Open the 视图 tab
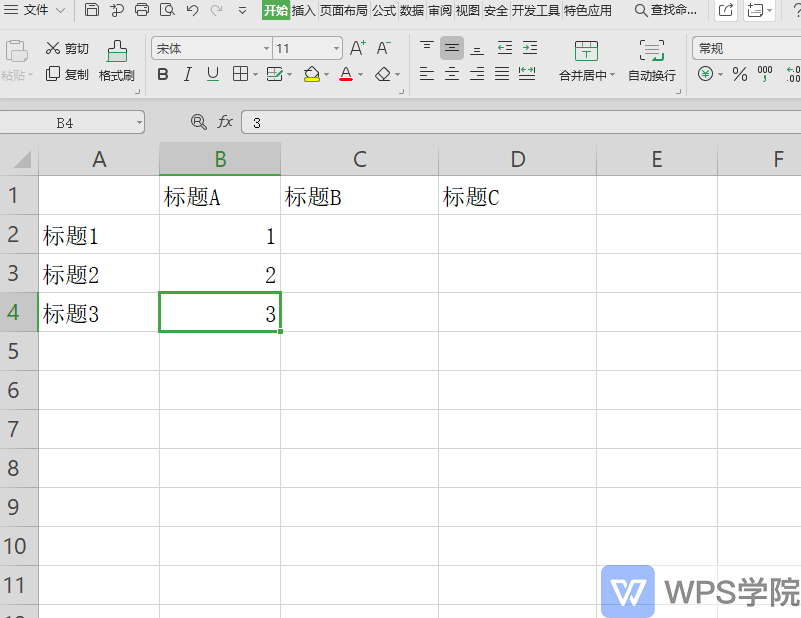The image size is (801, 618). pyautogui.click(x=467, y=10)
